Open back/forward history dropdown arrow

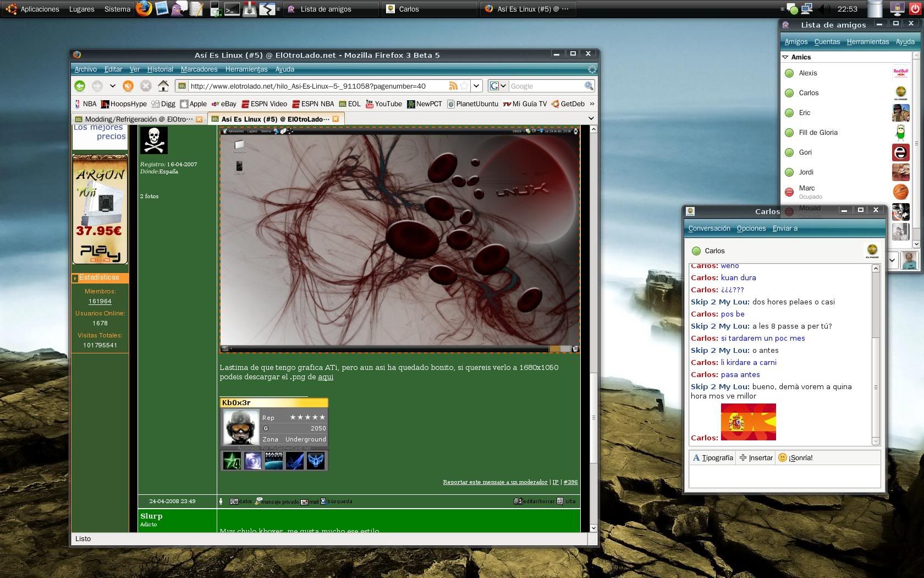(112, 86)
